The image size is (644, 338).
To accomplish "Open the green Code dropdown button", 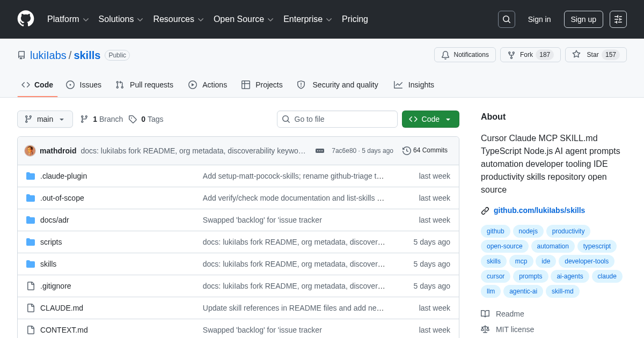I will 430,119.
